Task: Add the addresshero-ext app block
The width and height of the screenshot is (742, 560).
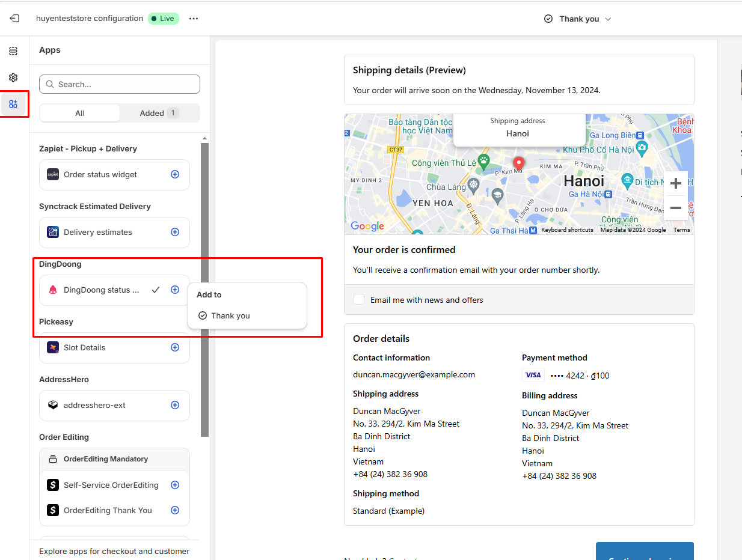Action: point(175,405)
